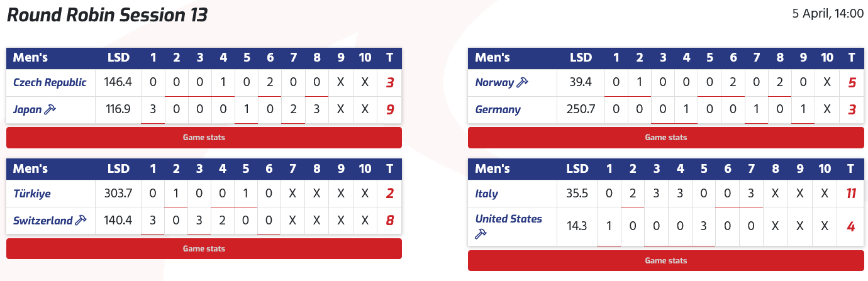This screenshot has height=281, width=868.
Task: Click Japan's total score of 9
Action: [390, 110]
